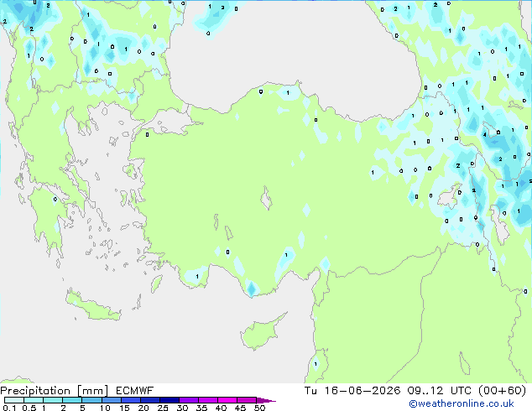
Task: Click the '(00+60)' forecast offset text
Action: [x=502, y=391]
